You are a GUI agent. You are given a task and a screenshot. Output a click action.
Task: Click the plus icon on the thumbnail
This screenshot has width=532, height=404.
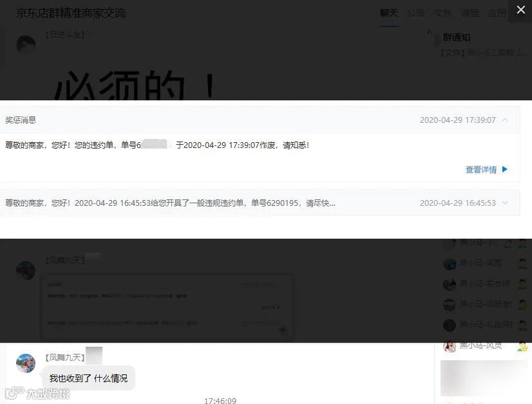283,330
